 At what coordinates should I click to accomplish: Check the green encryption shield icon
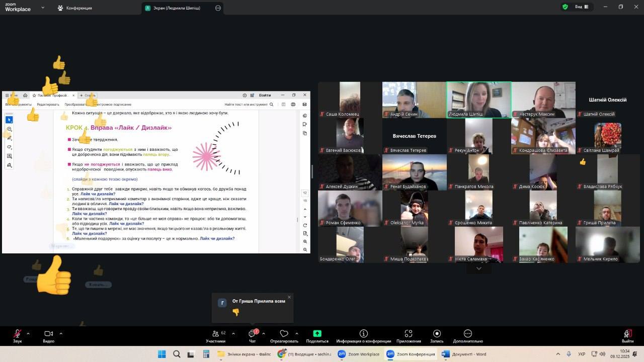pos(565,7)
